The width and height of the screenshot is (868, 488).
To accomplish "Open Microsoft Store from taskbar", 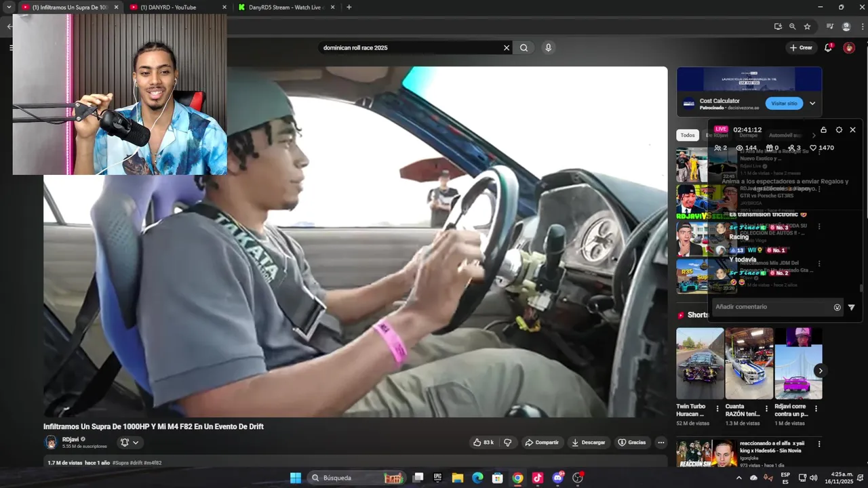I will tap(497, 478).
